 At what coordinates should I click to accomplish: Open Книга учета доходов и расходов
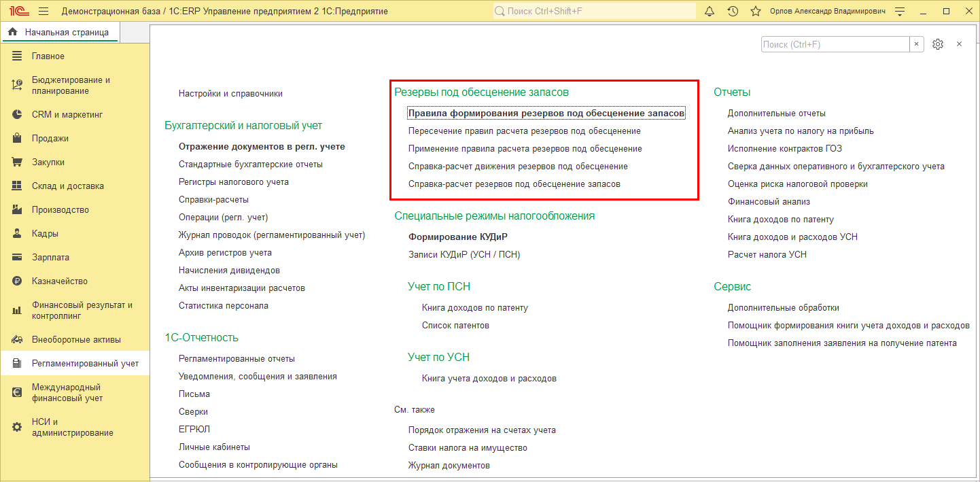pyautogui.click(x=489, y=379)
